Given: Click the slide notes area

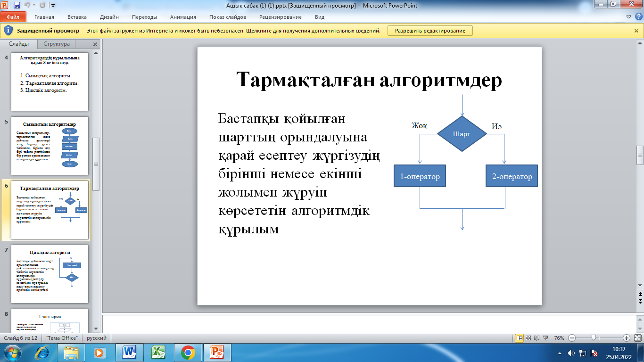Looking at the screenshot, I should (x=369, y=323).
